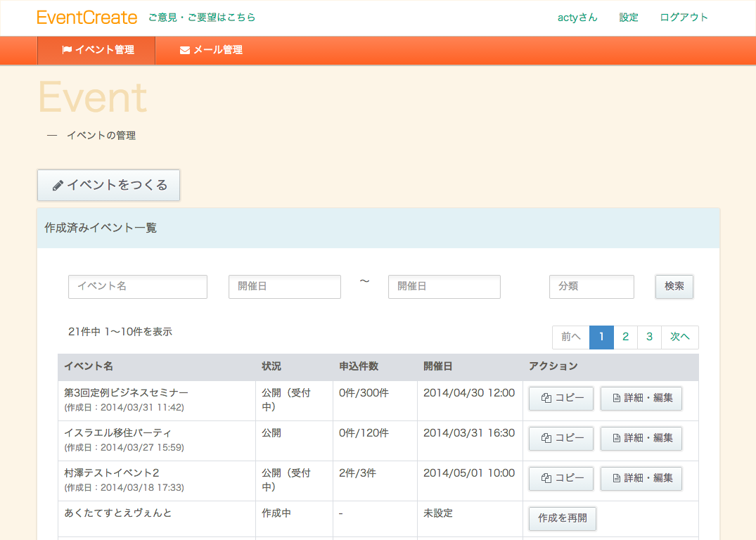Click ログアウト to log out
This screenshot has height=540, width=756.
pos(684,18)
